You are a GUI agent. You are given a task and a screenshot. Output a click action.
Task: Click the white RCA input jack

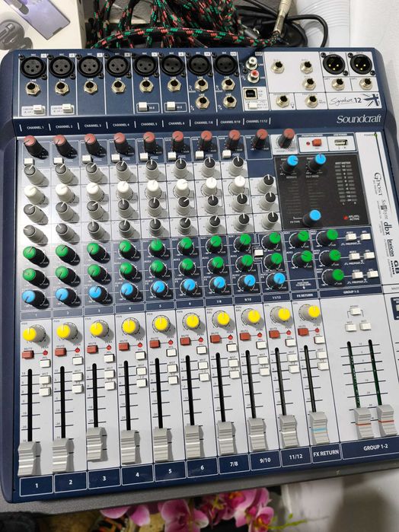pyautogui.click(x=252, y=62)
